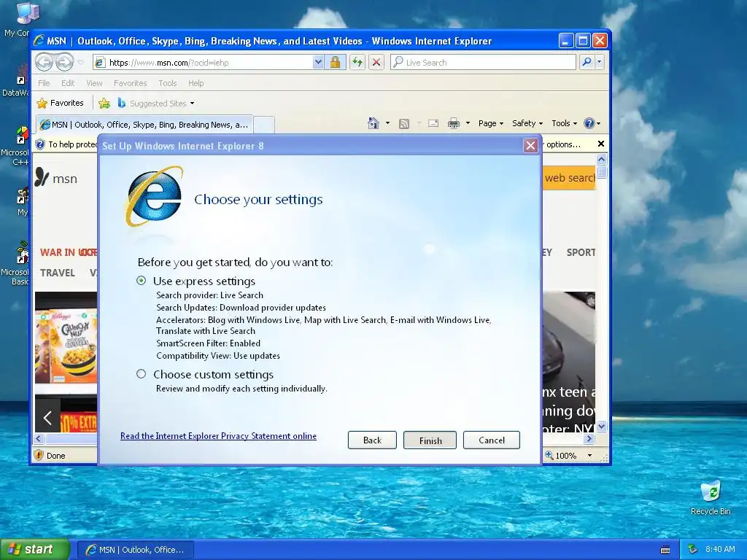Viewport: 747px width, 560px height.
Task: Click the horizontal scrollbar left arrow
Action: coord(39,438)
